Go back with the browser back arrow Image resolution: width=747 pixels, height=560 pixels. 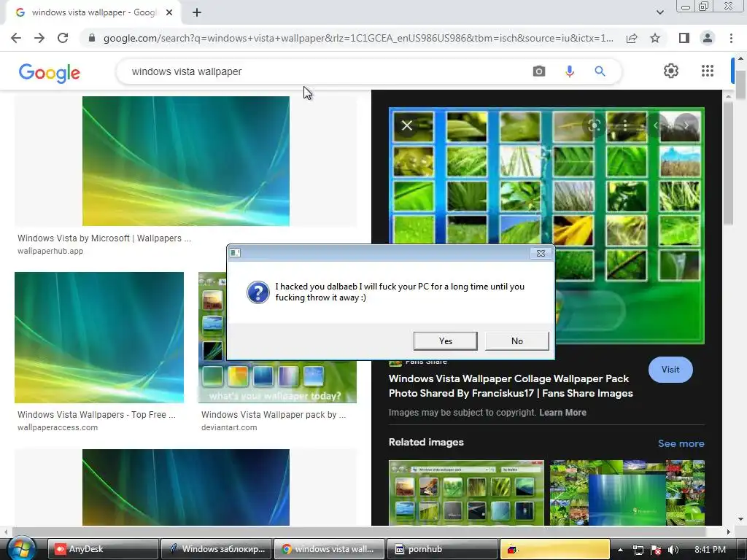[16, 38]
